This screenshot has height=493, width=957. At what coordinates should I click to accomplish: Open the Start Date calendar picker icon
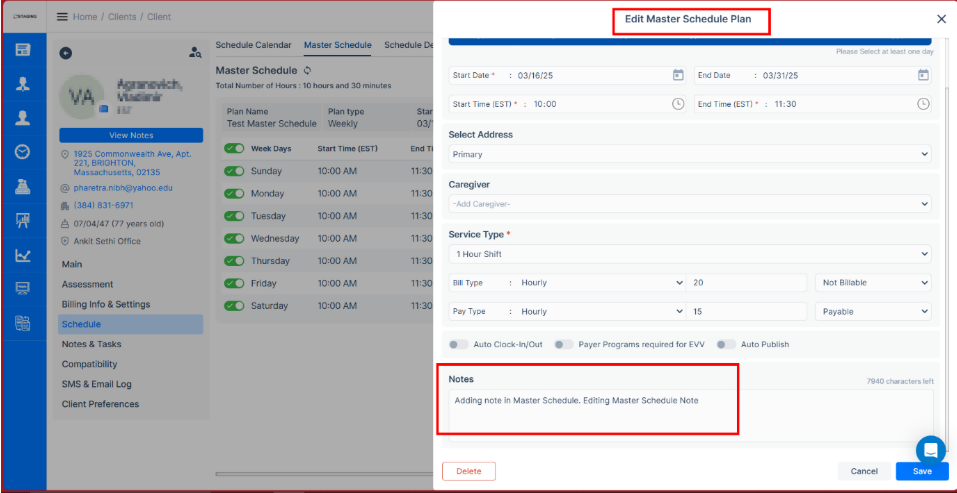click(x=678, y=75)
